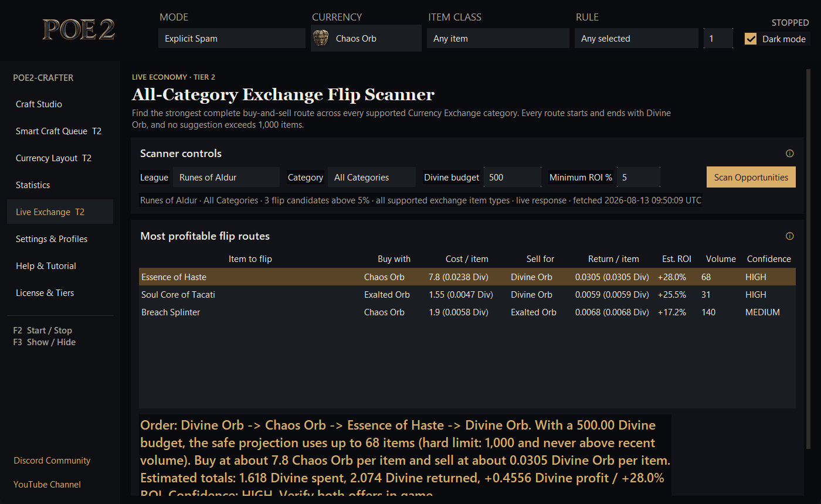Click the +17.2% ROI cell
821x504 pixels.
click(671, 312)
